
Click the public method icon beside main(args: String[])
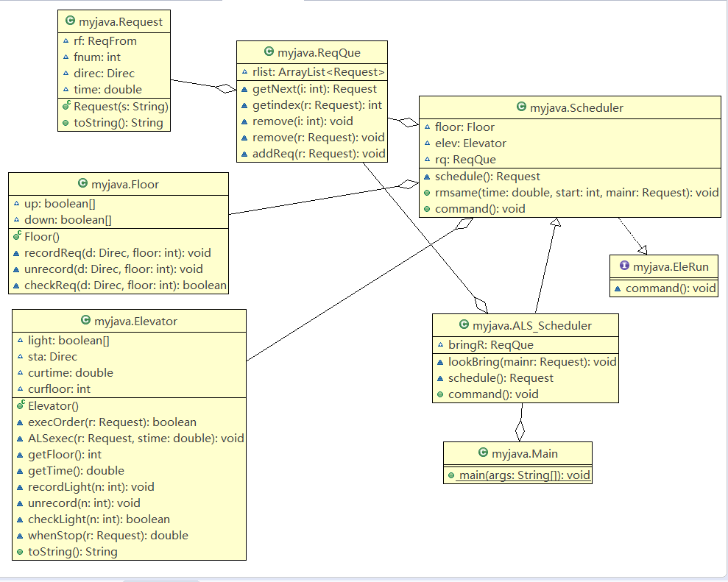pyautogui.click(x=450, y=475)
